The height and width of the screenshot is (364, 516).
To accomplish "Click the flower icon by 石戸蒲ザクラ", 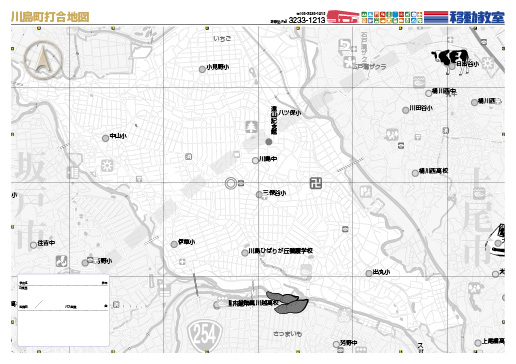I will [349, 62].
